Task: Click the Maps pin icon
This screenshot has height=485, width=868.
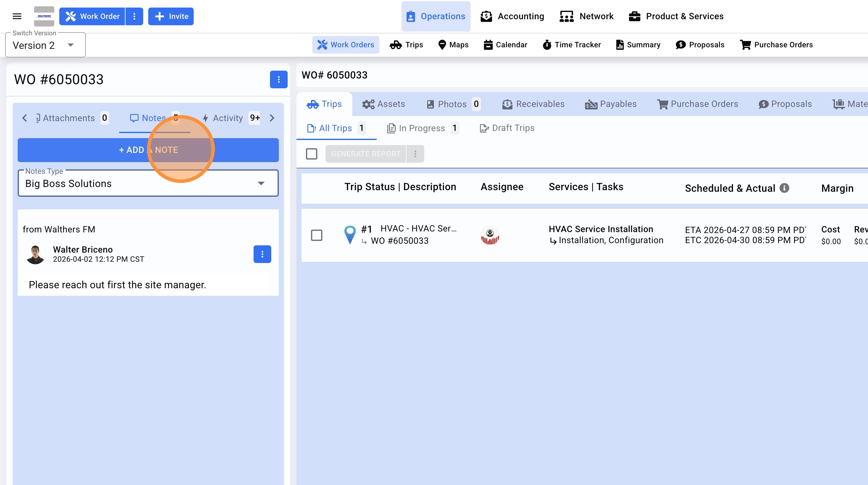Action: click(x=442, y=45)
